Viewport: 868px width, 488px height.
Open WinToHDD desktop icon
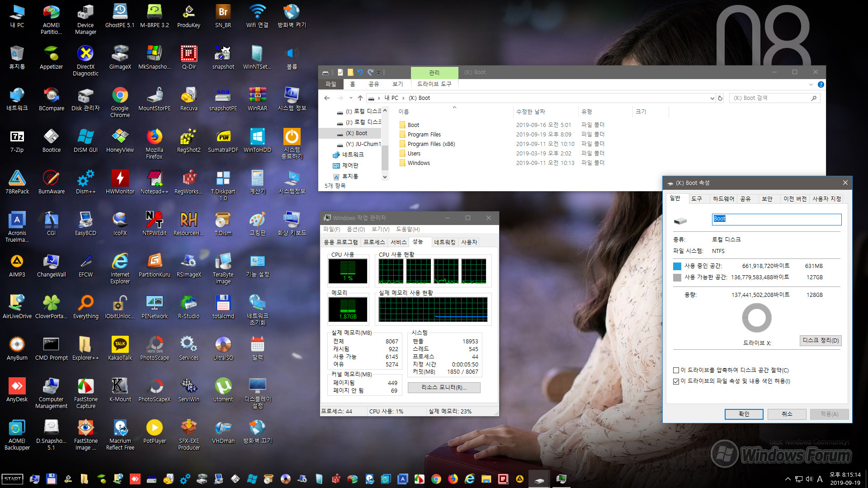coord(257,141)
